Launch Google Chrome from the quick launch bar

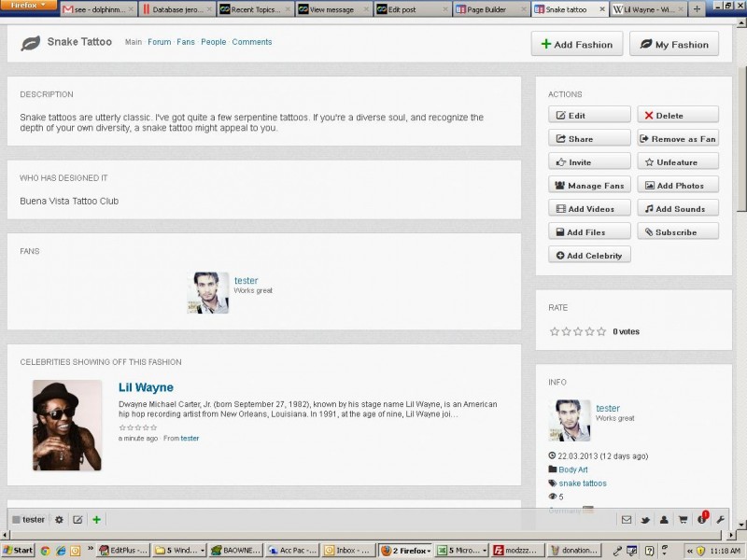click(x=45, y=551)
